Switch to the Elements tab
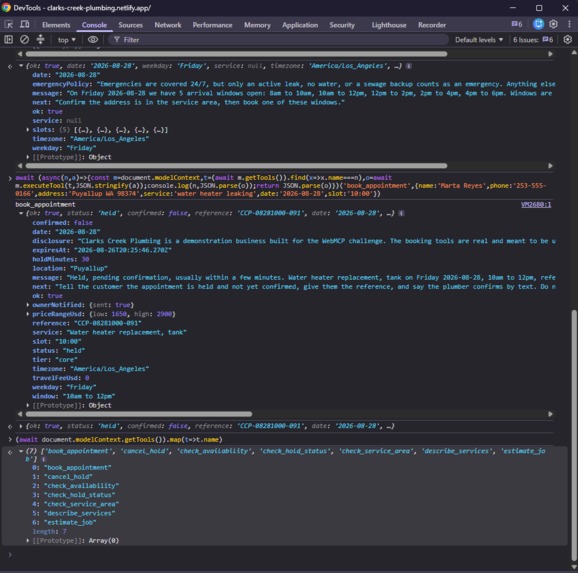The width and height of the screenshot is (578, 573). click(x=56, y=25)
